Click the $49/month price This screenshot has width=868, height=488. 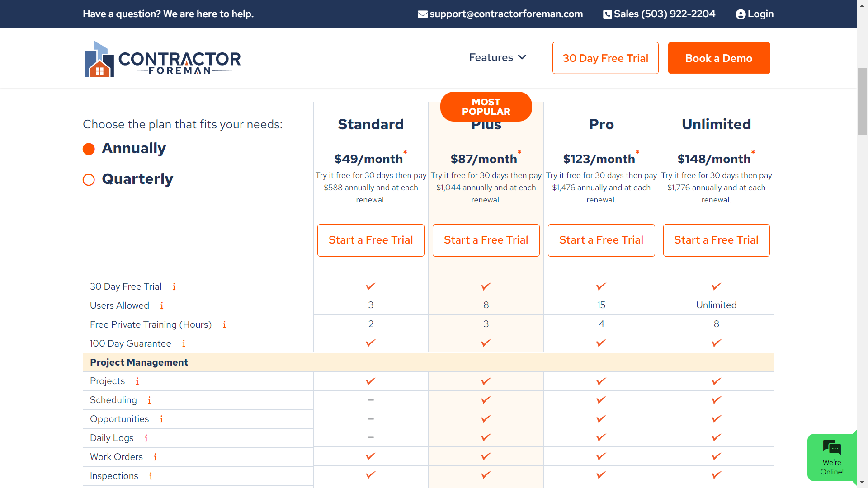click(368, 159)
